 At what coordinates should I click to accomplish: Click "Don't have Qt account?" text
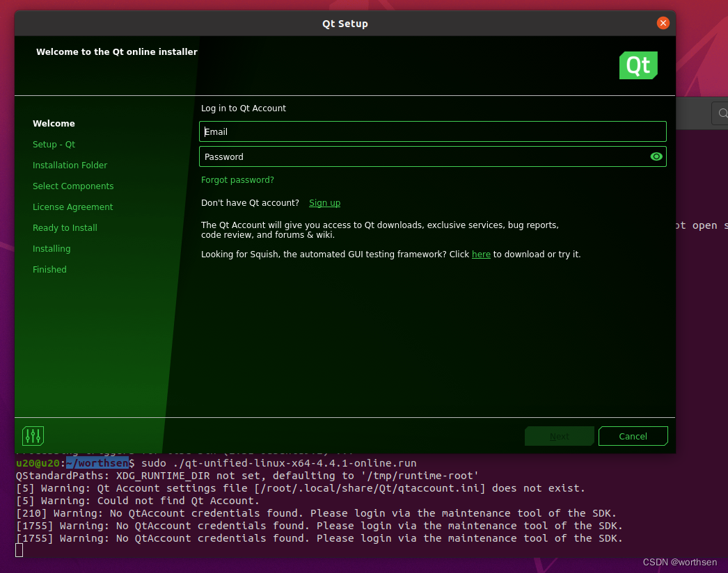pyautogui.click(x=250, y=203)
